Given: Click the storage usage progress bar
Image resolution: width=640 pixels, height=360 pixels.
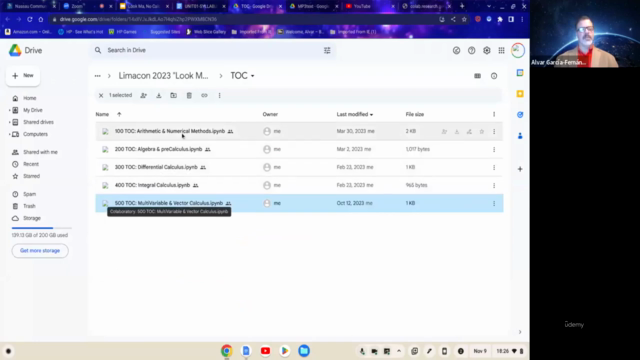Looking at the screenshot, I should tap(42, 228).
